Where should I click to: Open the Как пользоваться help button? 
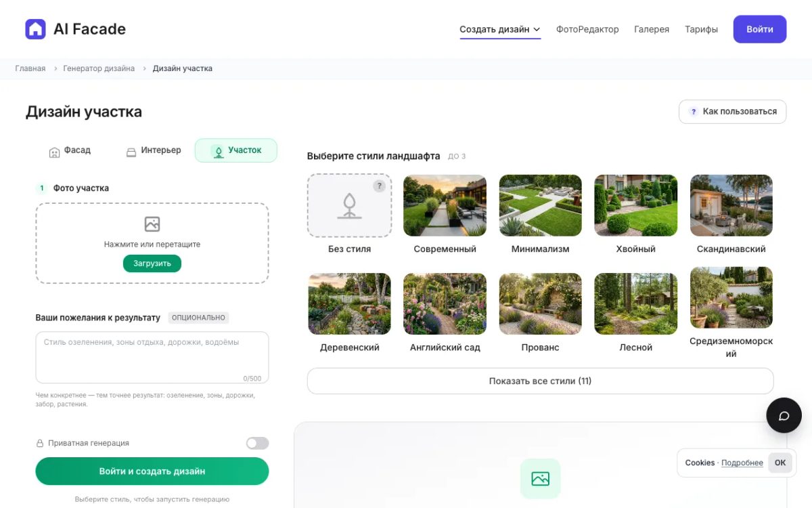[732, 112]
